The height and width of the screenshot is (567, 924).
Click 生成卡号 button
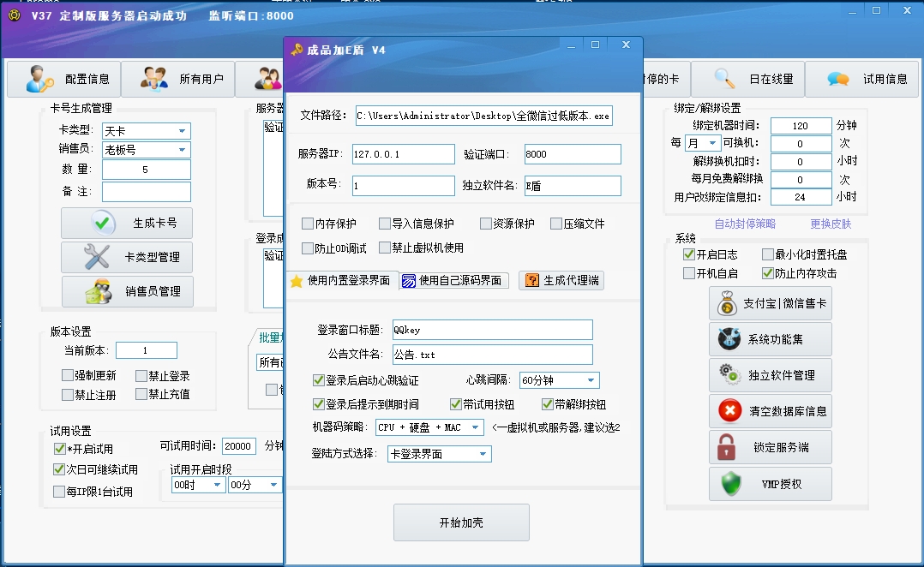coord(127,223)
